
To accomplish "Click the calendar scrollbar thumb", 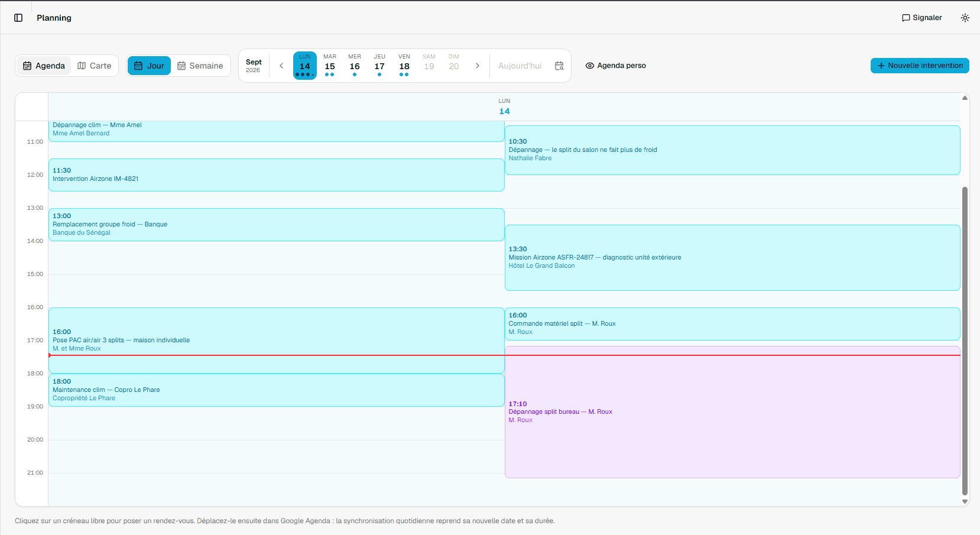I will coord(965,341).
